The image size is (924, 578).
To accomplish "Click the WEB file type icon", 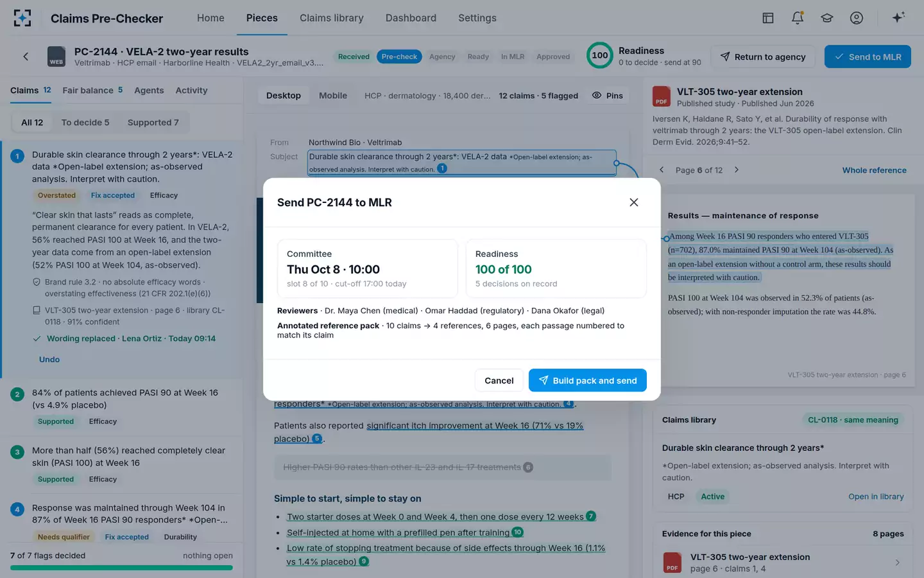I will (56, 57).
